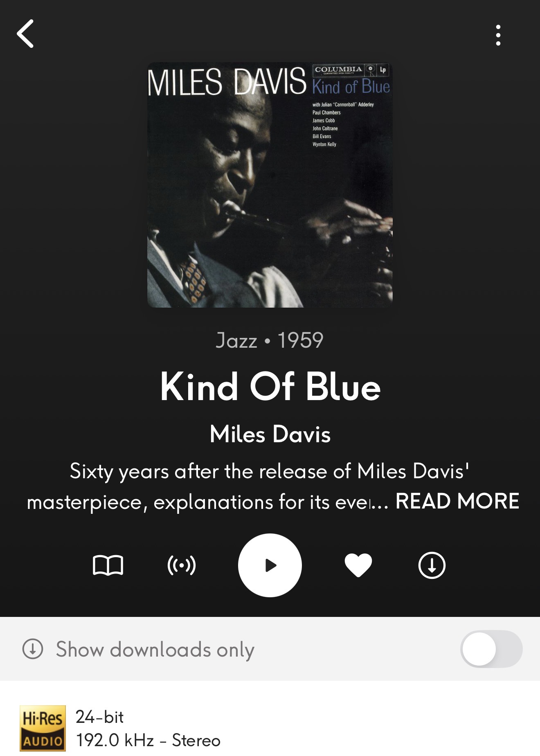Toggle the heart favorite icon
The height and width of the screenshot is (756, 540).
358,565
